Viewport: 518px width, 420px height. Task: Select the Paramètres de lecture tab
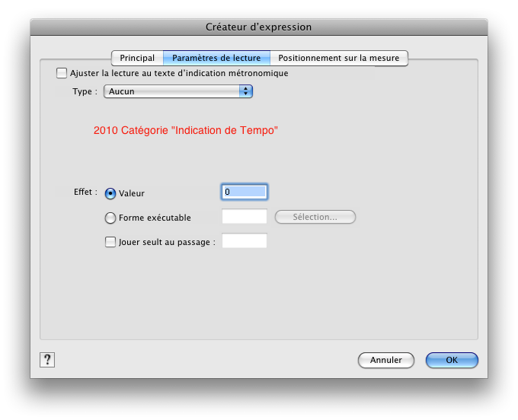[x=216, y=58]
